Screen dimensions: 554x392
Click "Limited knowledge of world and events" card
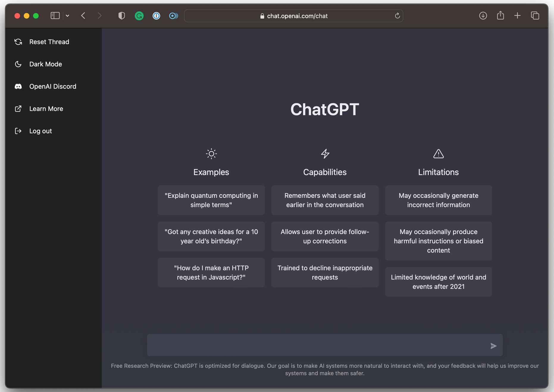[439, 282]
